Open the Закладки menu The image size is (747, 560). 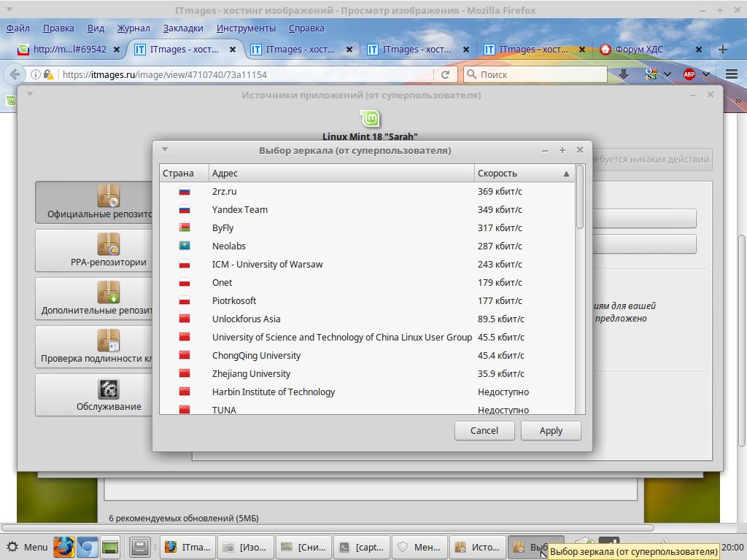183,28
